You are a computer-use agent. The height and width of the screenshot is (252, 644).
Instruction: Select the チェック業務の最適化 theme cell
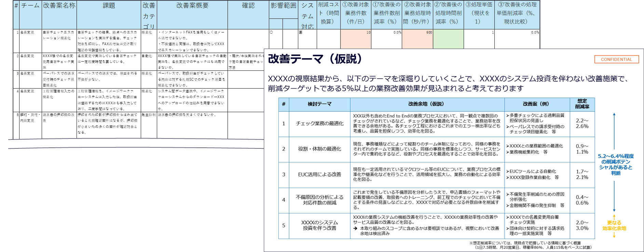[319, 124]
